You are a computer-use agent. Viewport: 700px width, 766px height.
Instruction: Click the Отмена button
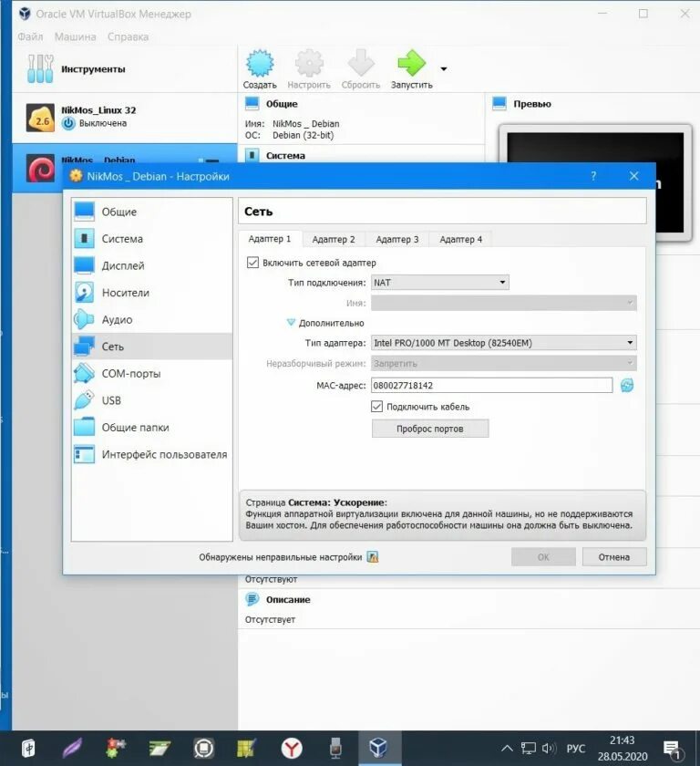coord(614,557)
